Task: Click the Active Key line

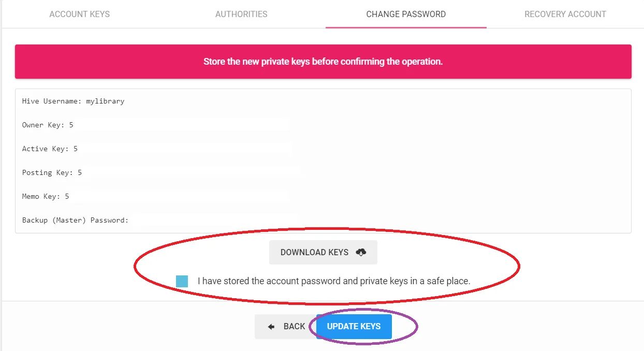Action: (x=50, y=149)
